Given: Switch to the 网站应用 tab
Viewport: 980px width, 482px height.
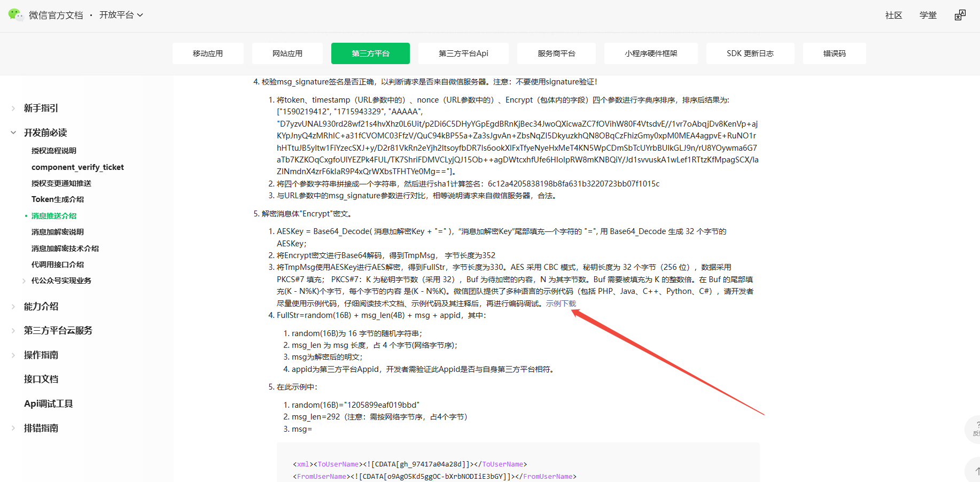Looking at the screenshot, I should point(287,53).
